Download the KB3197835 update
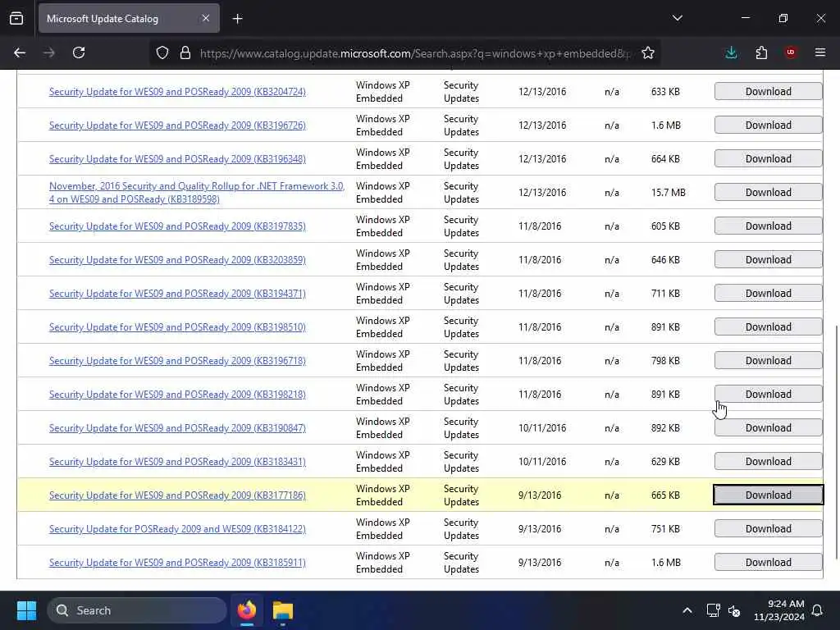840x630 pixels. (768, 226)
